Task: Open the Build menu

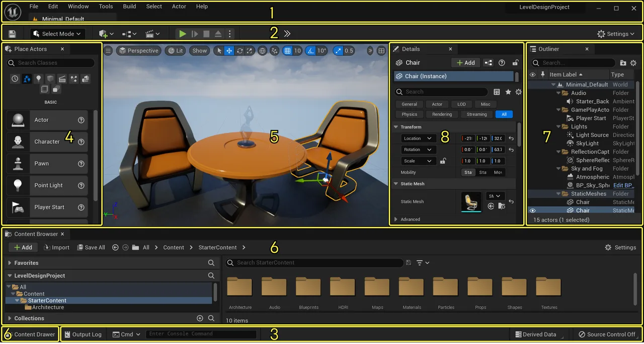Action: pyautogui.click(x=129, y=7)
